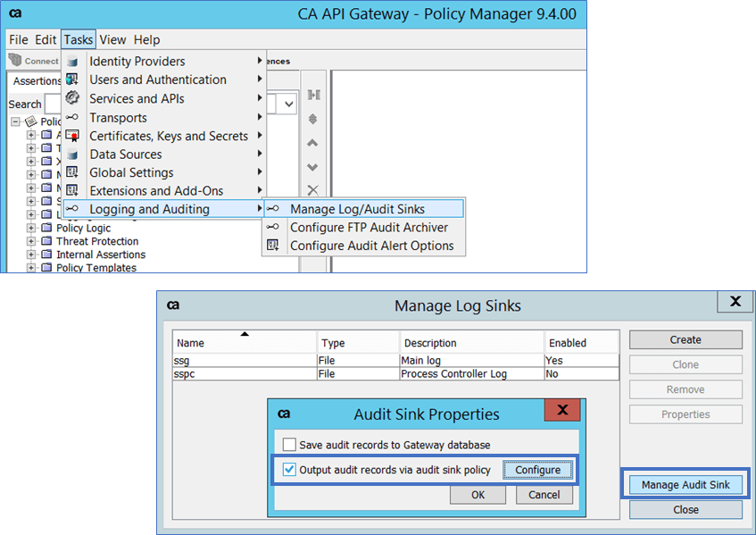Click the Services and APIs gear icon
The height and width of the screenshot is (535, 756).
[72, 98]
